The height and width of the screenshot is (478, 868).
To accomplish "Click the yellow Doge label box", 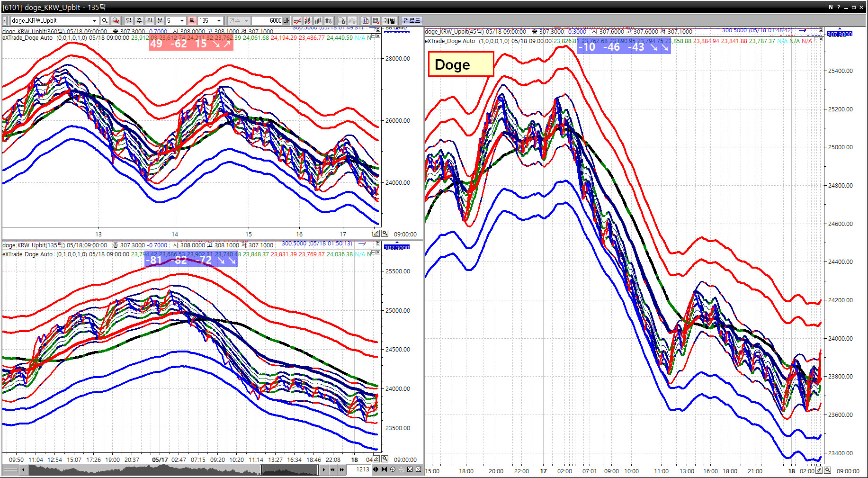I will pos(461,64).
